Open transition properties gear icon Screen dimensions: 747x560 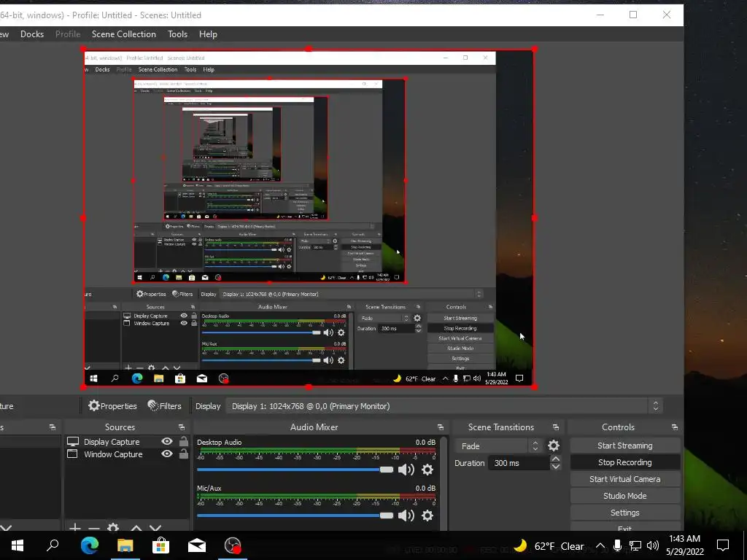point(553,446)
